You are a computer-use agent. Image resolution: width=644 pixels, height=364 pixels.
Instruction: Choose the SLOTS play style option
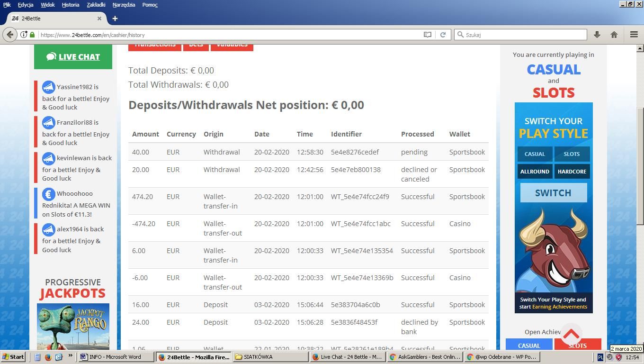pos(572,154)
